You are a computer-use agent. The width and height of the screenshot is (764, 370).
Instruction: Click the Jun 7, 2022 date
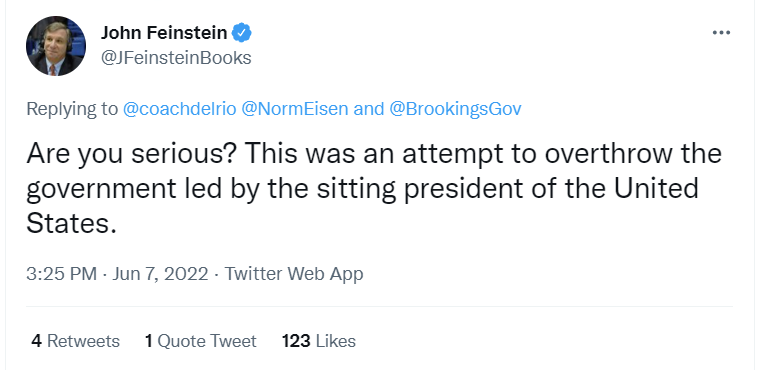tap(160, 274)
